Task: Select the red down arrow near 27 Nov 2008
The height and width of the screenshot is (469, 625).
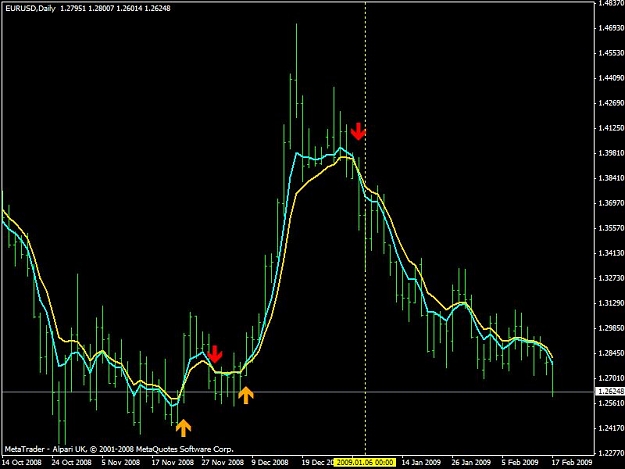Action: (x=215, y=354)
